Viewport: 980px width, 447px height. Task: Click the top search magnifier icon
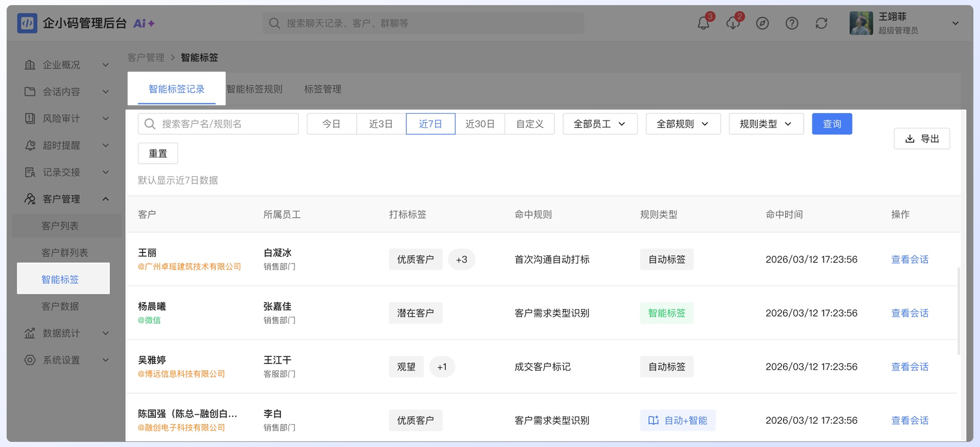click(x=274, y=23)
